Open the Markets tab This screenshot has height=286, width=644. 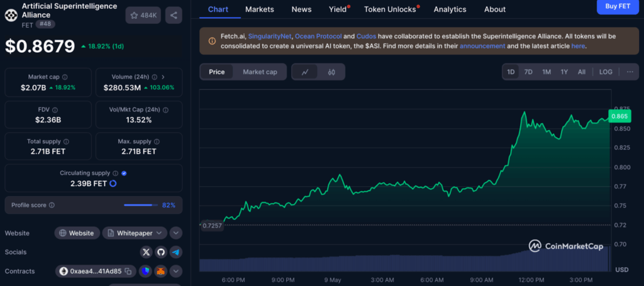point(260,9)
